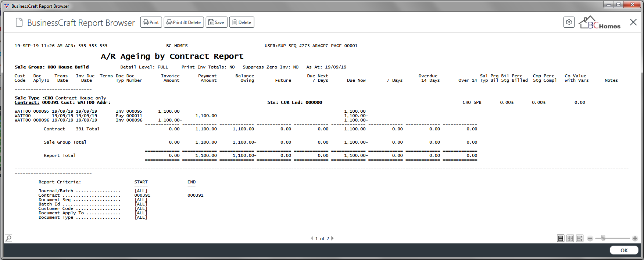
Task: Click the "Print Inv Totals: NO" option text
Action: point(208,67)
